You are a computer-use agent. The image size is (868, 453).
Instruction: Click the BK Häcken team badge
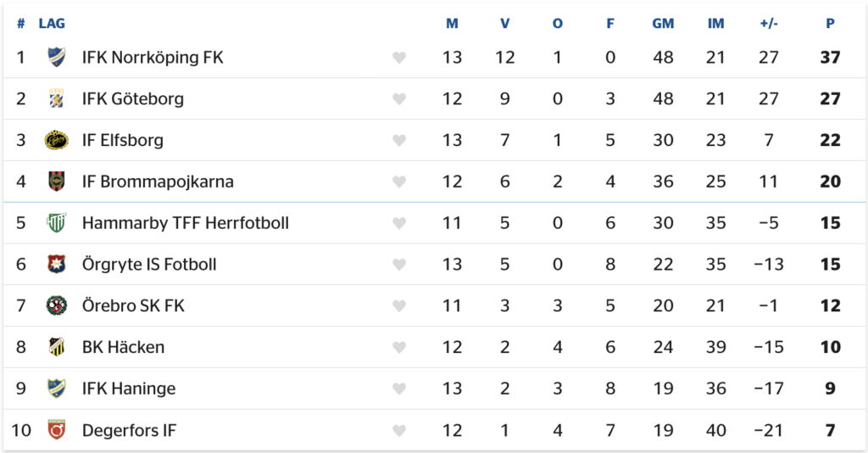[56, 347]
